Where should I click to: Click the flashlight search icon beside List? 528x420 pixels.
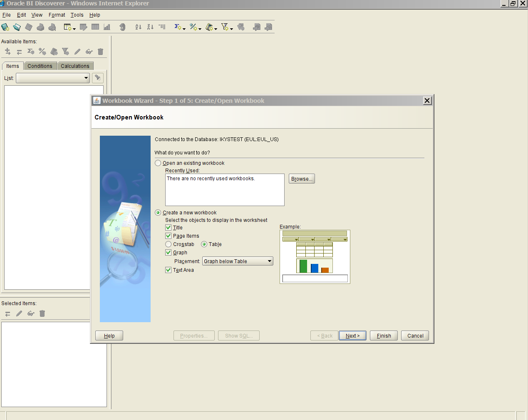point(98,78)
